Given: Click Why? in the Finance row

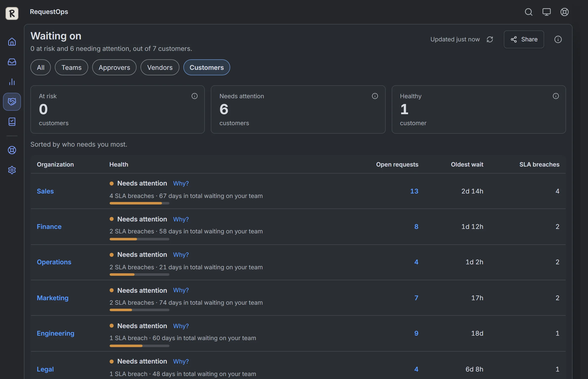Looking at the screenshot, I should [181, 219].
